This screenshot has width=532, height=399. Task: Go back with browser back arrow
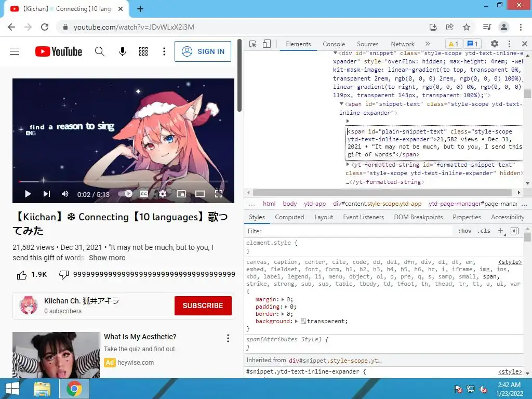11,27
